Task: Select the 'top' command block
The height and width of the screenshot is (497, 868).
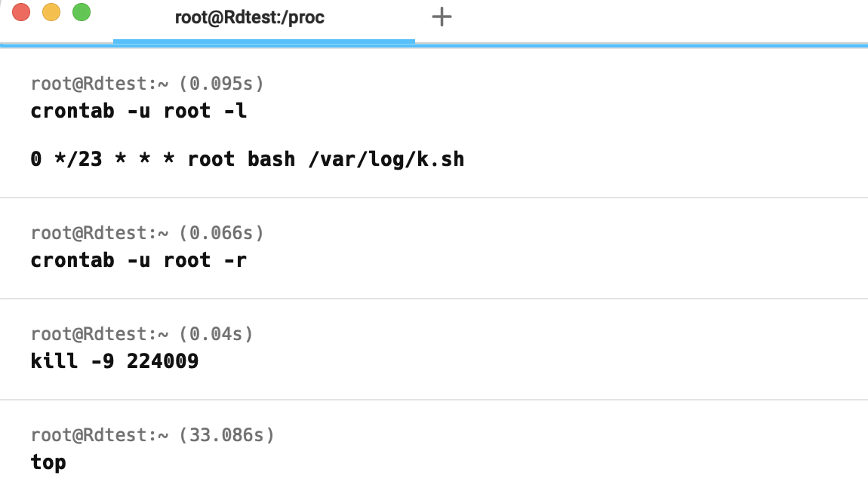Action: pyautogui.click(x=48, y=462)
